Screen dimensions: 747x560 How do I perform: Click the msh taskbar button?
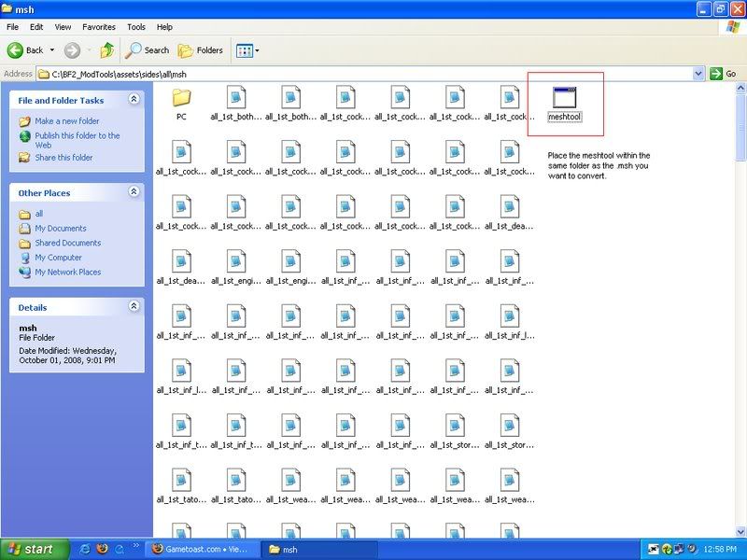point(319,549)
